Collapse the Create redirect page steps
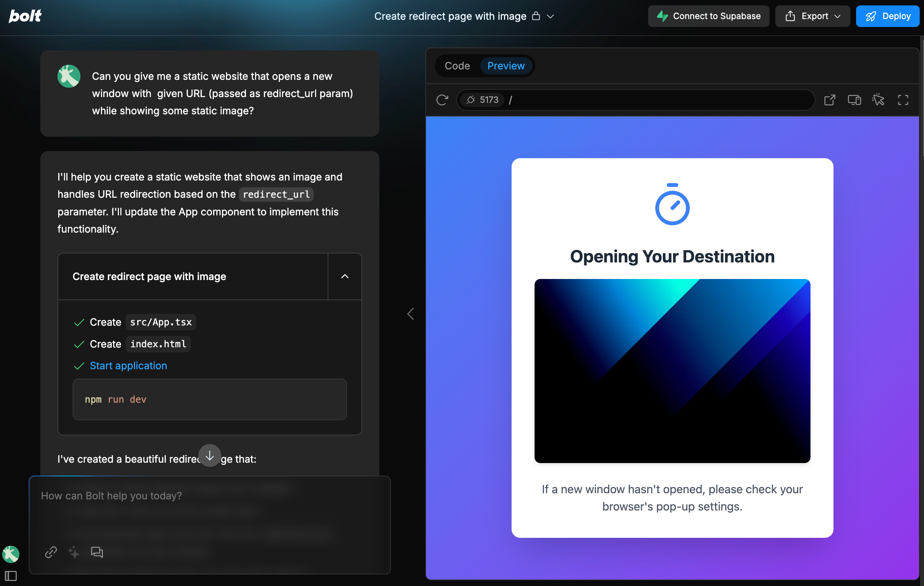This screenshot has width=924, height=586. (x=345, y=276)
